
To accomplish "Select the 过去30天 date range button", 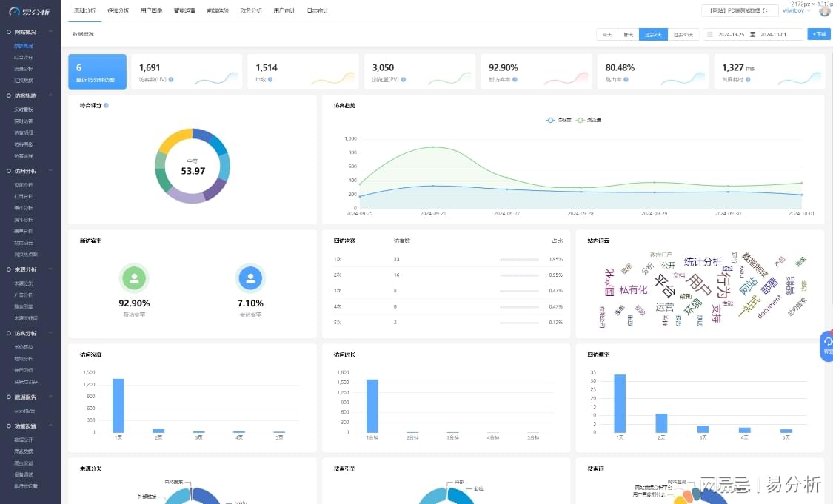I will pos(683,35).
